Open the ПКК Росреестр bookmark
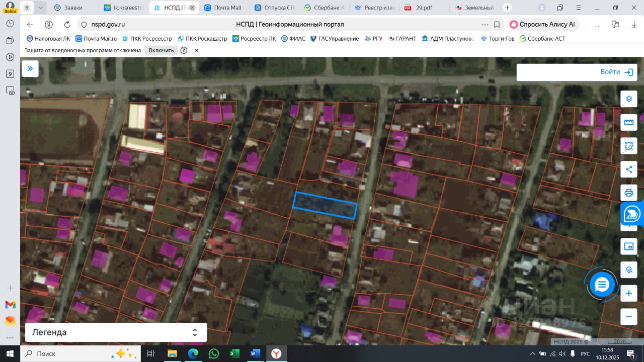Viewport: 644px width, 362px height. [x=146, y=39]
